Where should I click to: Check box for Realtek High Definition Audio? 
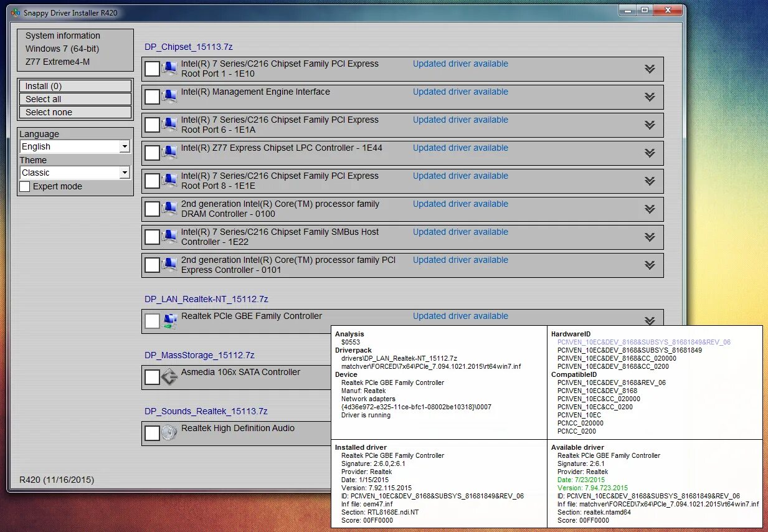[x=152, y=433]
